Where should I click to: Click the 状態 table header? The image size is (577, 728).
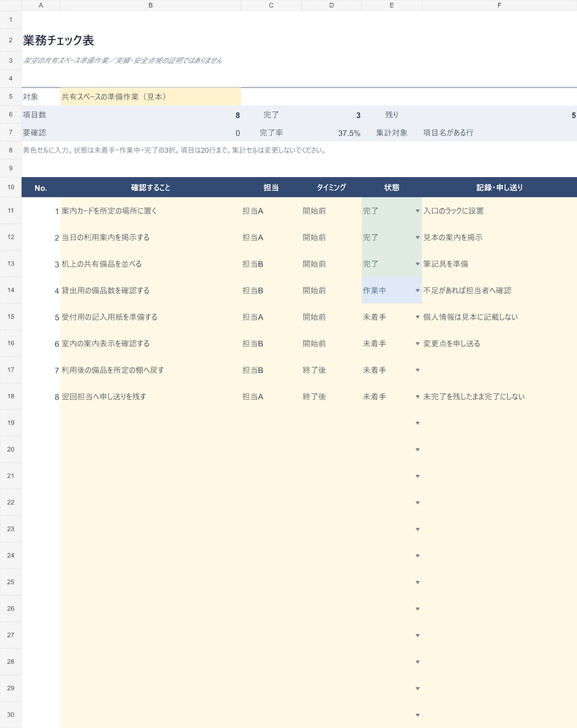(x=391, y=188)
